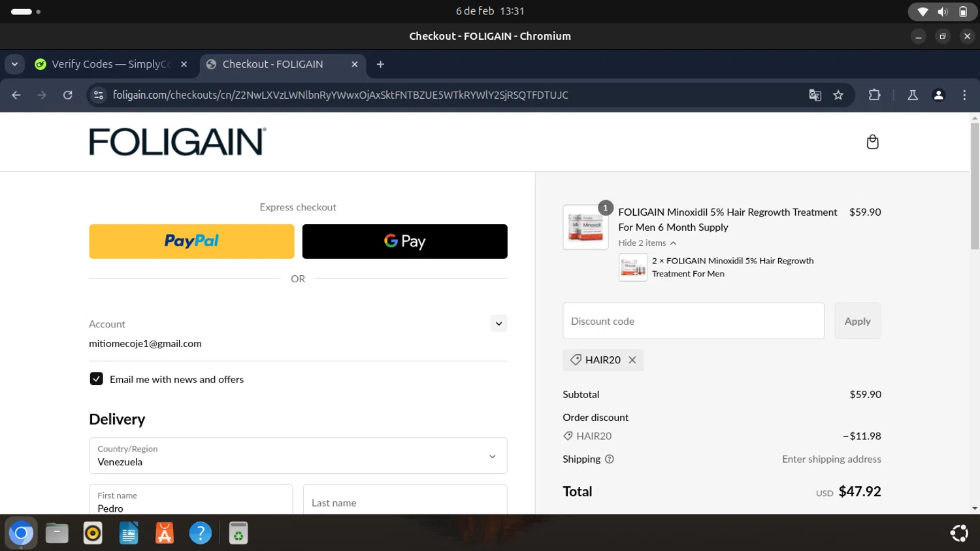Click the bundled Hair Regrowth Treatment thumbnail
This screenshot has height=551, width=980.
pyautogui.click(x=632, y=267)
